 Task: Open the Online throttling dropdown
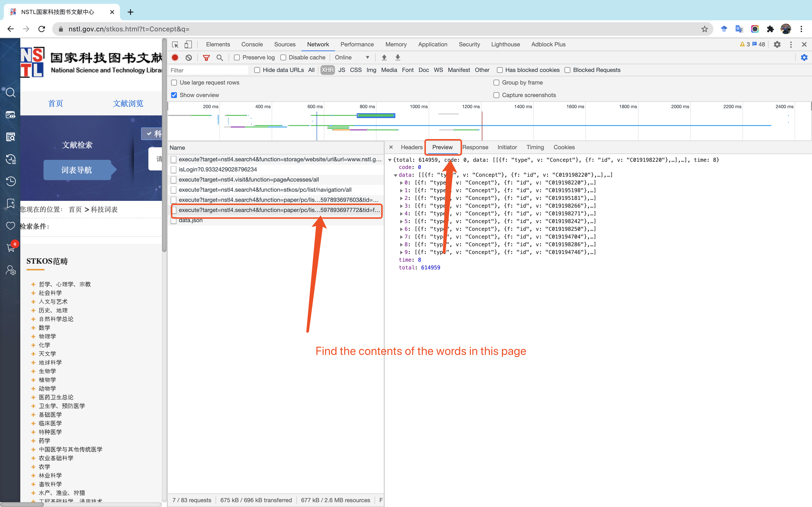pos(352,57)
